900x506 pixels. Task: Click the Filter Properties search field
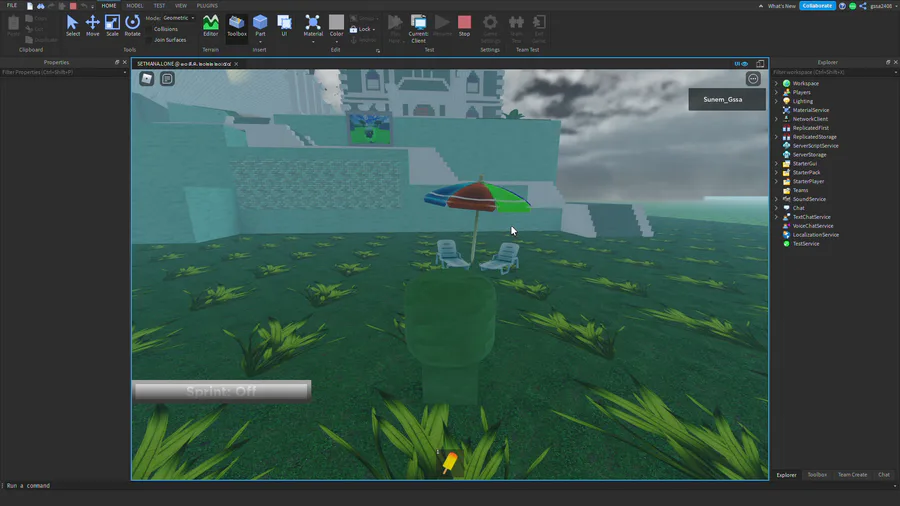tap(63, 72)
